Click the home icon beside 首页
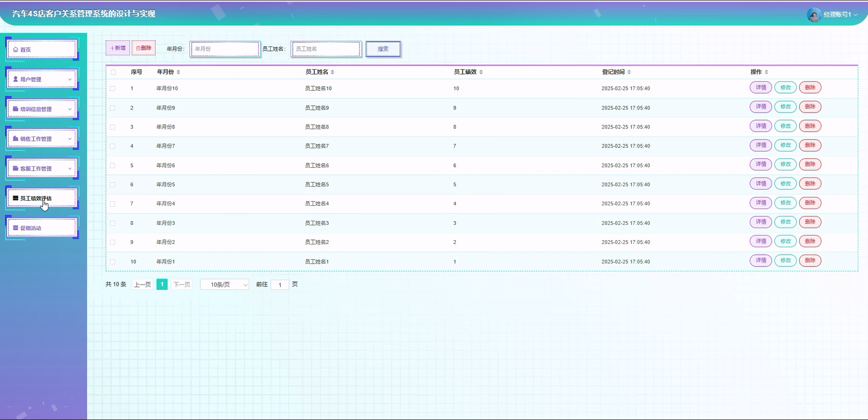This screenshot has width=868, height=420. point(15,49)
